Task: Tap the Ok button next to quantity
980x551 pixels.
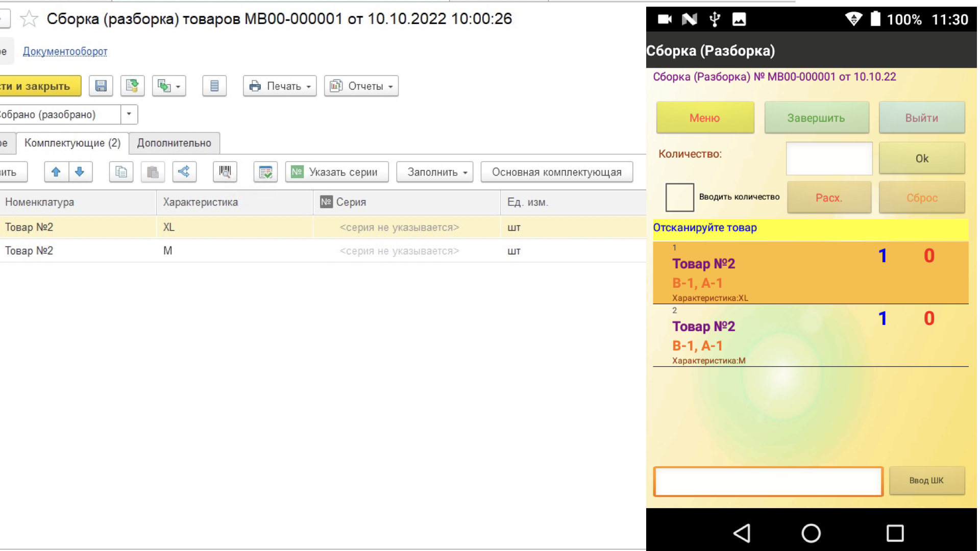Action: coord(922,158)
